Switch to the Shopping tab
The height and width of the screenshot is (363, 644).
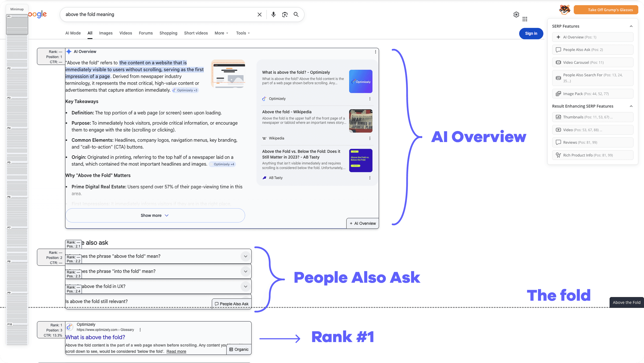pyautogui.click(x=168, y=33)
